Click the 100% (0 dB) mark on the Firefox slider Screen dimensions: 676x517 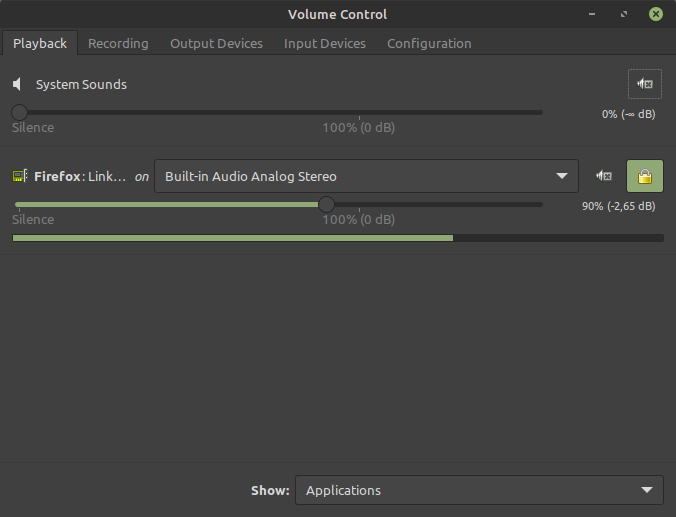(360, 219)
